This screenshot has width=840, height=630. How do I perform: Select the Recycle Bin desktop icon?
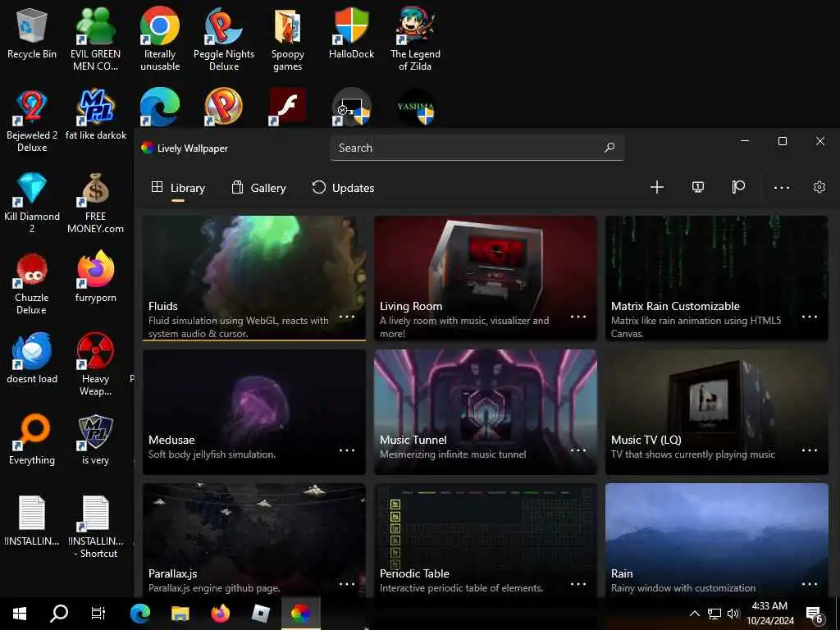(32, 34)
